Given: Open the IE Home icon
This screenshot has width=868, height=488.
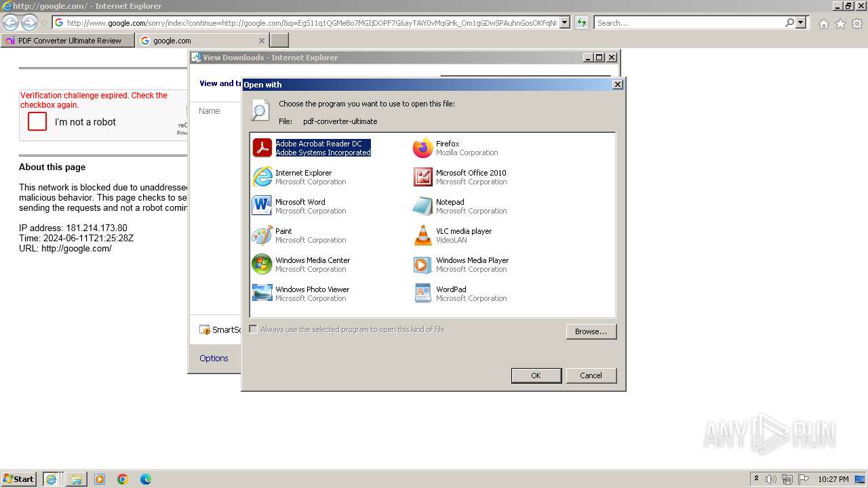Looking at the screenshot, I should pyautogui.click(x=823, y=24).
